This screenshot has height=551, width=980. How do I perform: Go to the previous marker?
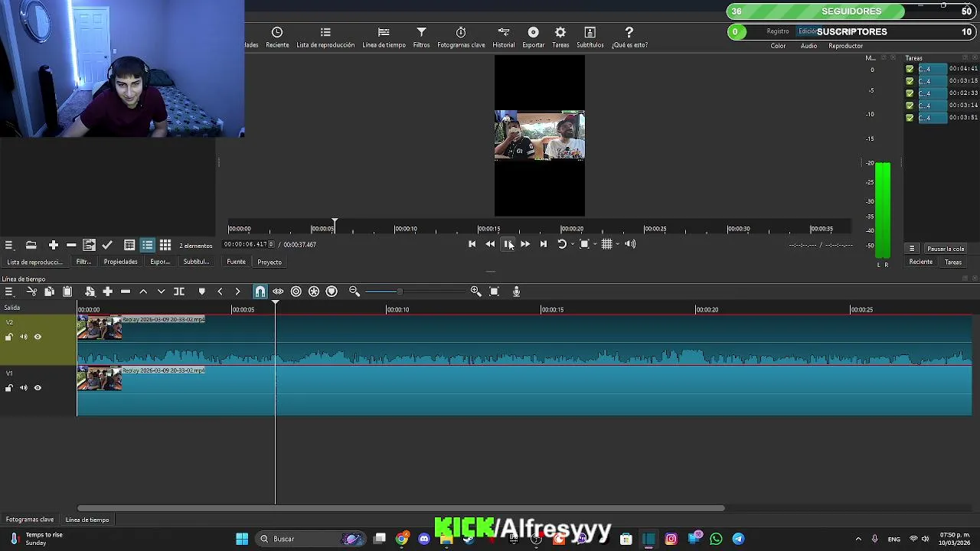click(220, 292)
